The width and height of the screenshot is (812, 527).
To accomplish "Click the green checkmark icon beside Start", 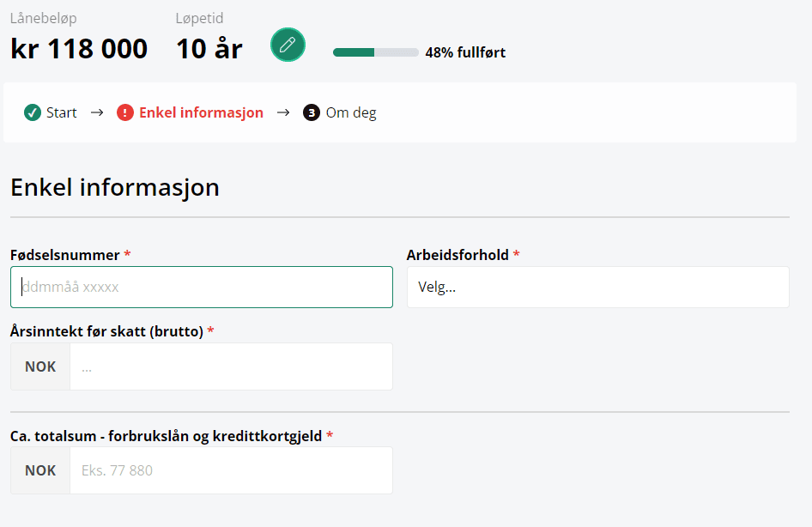I will click(33, 112).
